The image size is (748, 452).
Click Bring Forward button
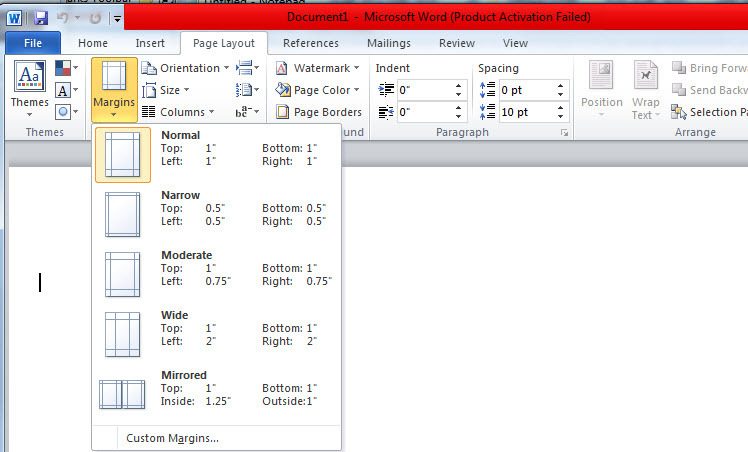[709, 68]
